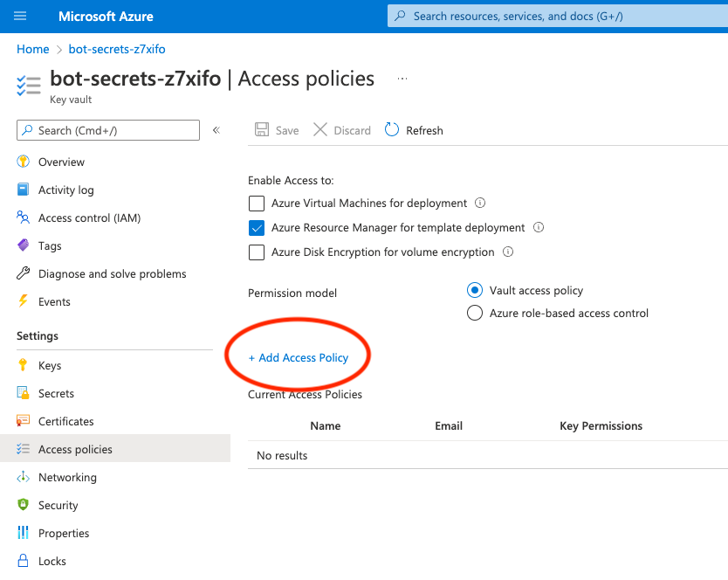Click the Save floppy disk icon
The image size is (728, 580).
point(262,129)
